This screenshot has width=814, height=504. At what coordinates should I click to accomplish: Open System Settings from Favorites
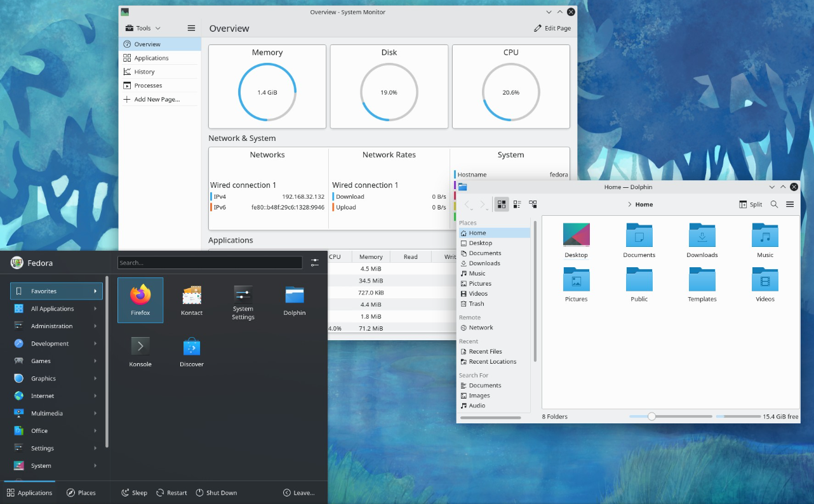[x=243, y=299]
